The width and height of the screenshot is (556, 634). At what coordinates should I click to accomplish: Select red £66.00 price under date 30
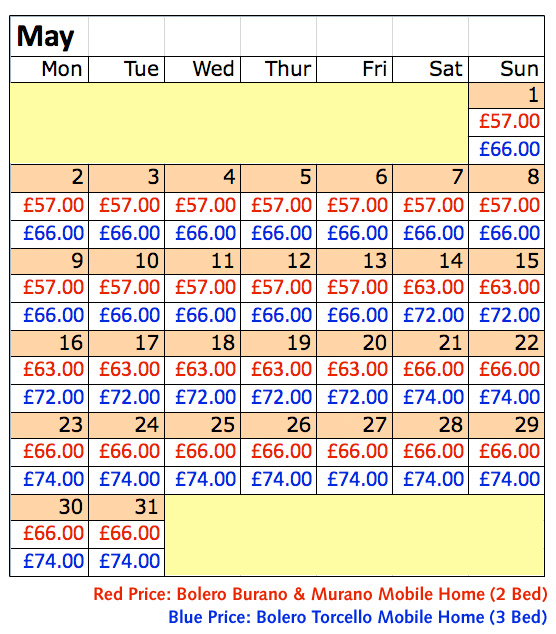(53, 533)
